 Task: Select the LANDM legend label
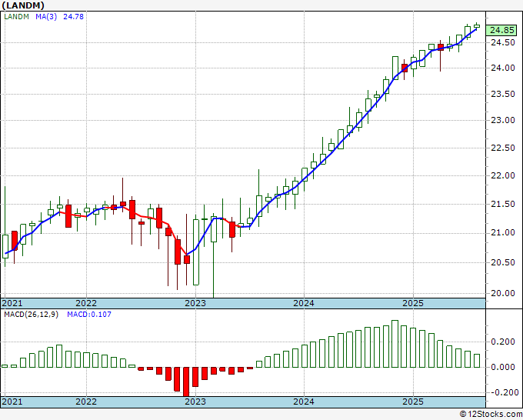point(16,17)
